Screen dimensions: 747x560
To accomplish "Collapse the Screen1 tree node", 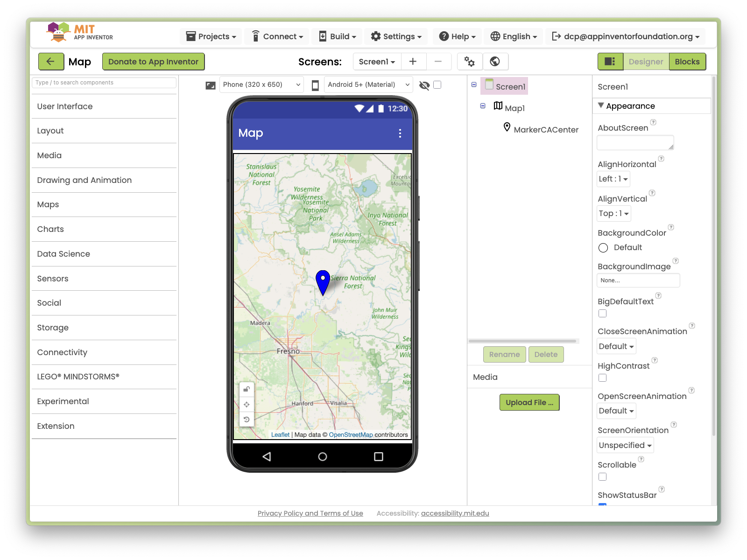I will pos(474,85).
